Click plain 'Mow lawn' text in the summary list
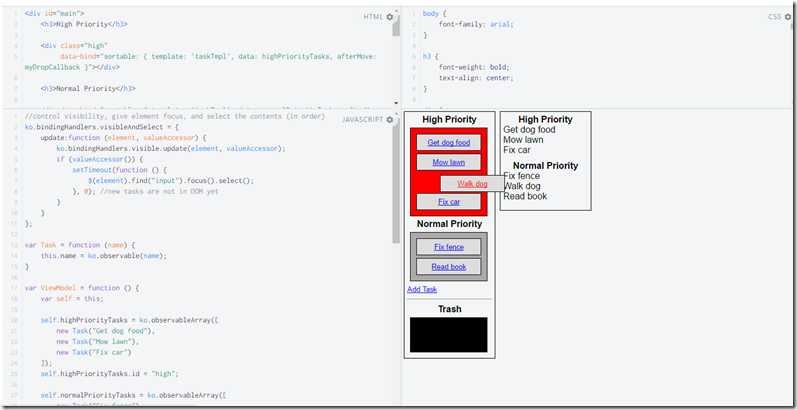Image resolution: width=797 pixels, height=410 pixels. [x=523, y=140]
